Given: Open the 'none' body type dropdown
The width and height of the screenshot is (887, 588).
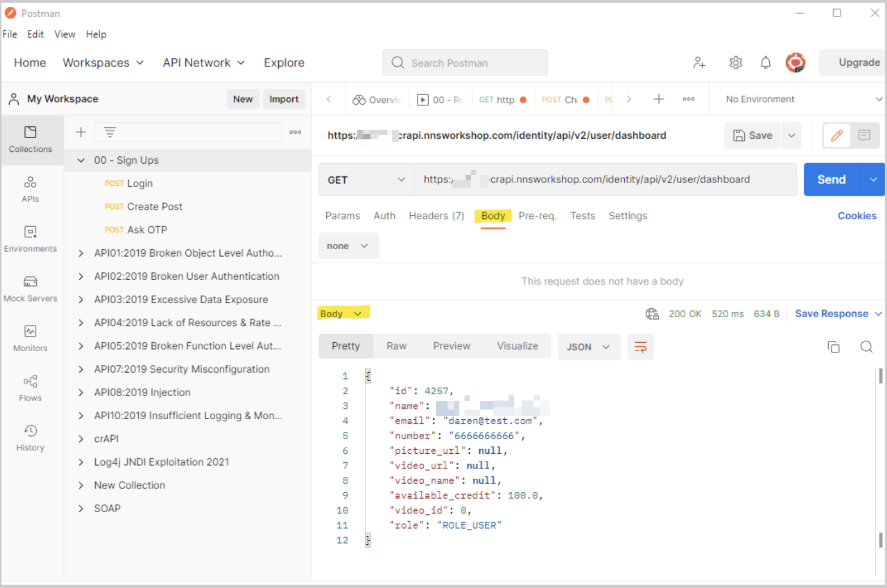Looking at the screenshot, I should (348, 246).
